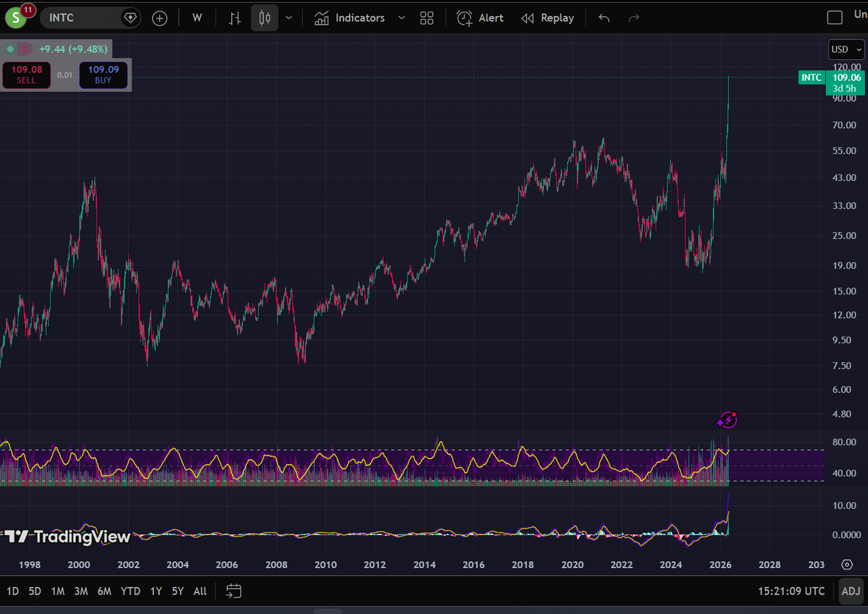Toggle the ADJ adjusted data button
The width and height of the screenshot is (868, 614).
[x=851, y=591]
